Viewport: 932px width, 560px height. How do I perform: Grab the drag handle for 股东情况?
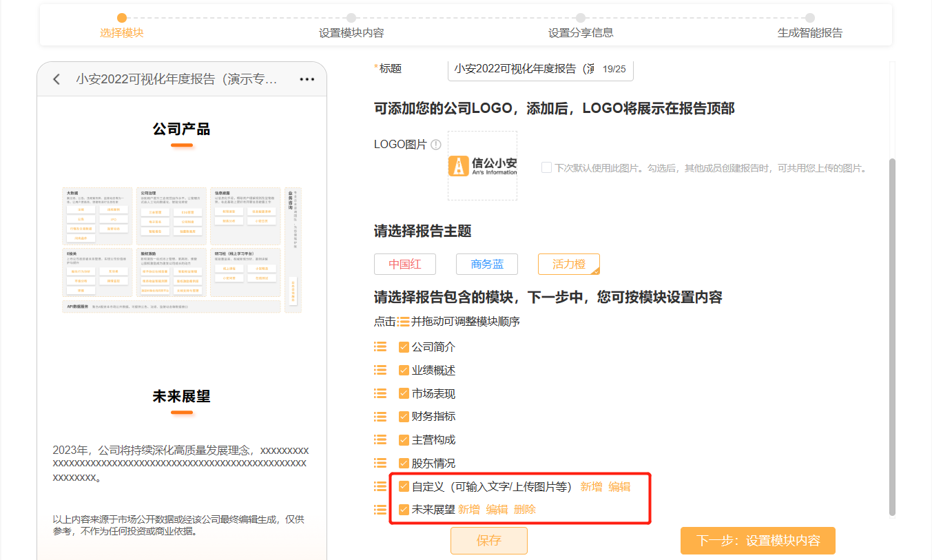tap(380, 463)
